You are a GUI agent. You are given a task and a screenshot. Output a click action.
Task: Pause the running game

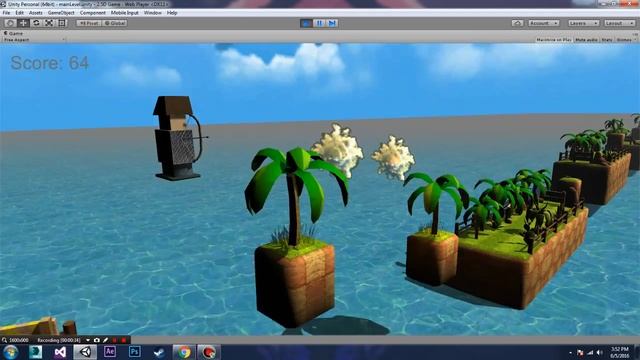tap(319, 23)
